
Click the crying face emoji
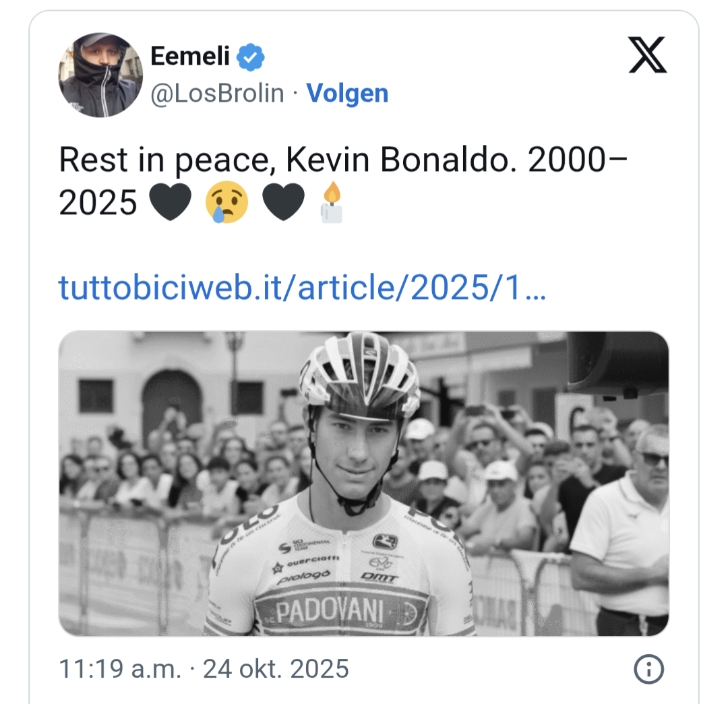pyautogui.click(x=226, y=202)
